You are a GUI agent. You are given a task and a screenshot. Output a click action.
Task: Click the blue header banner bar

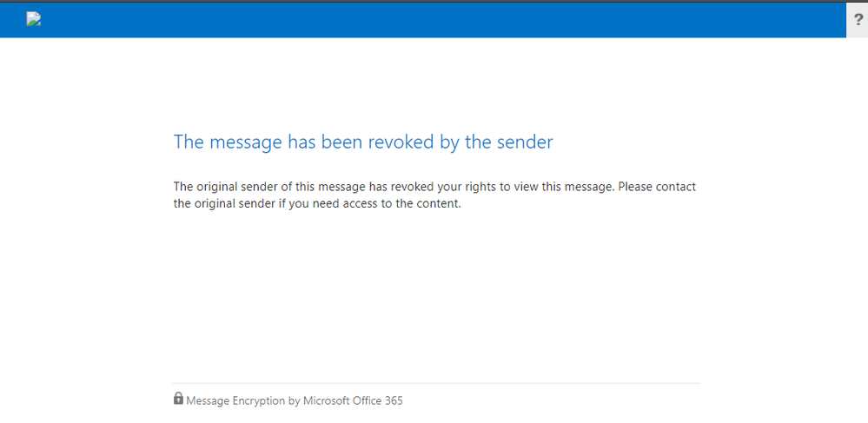[434, 20]
